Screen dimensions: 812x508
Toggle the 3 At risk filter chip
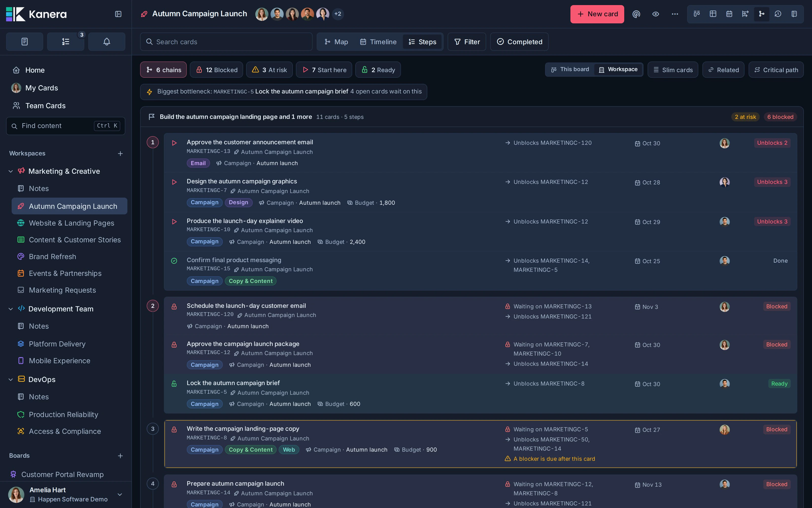pos(269,70)
